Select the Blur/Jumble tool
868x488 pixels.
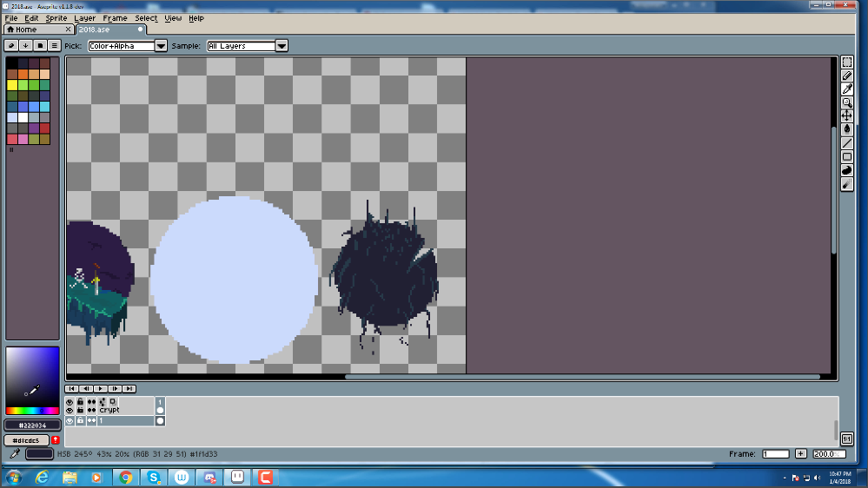(847, 184)
